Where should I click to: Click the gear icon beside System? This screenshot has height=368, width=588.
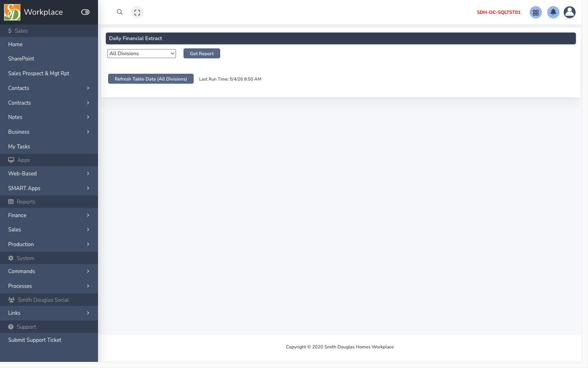tap(11, 258)
